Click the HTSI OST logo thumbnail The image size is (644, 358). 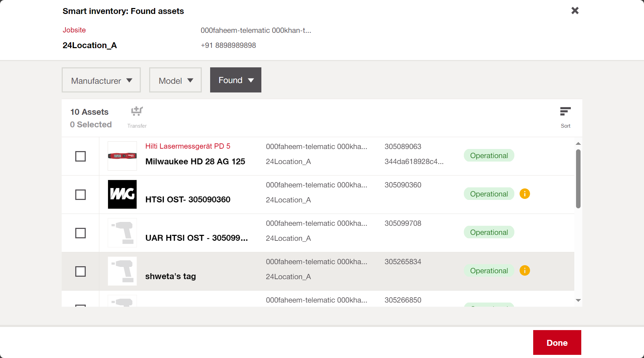point(122,194)
